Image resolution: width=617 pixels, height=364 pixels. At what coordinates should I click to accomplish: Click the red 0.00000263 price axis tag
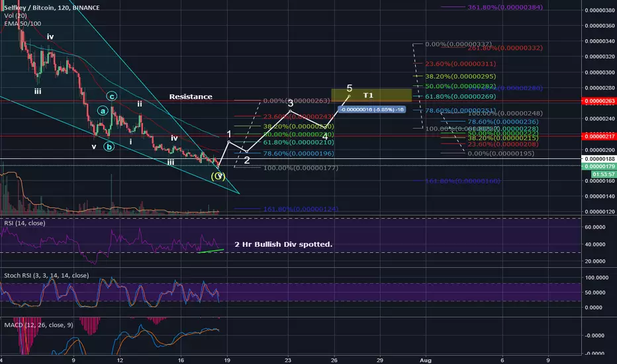coord(599,101)
